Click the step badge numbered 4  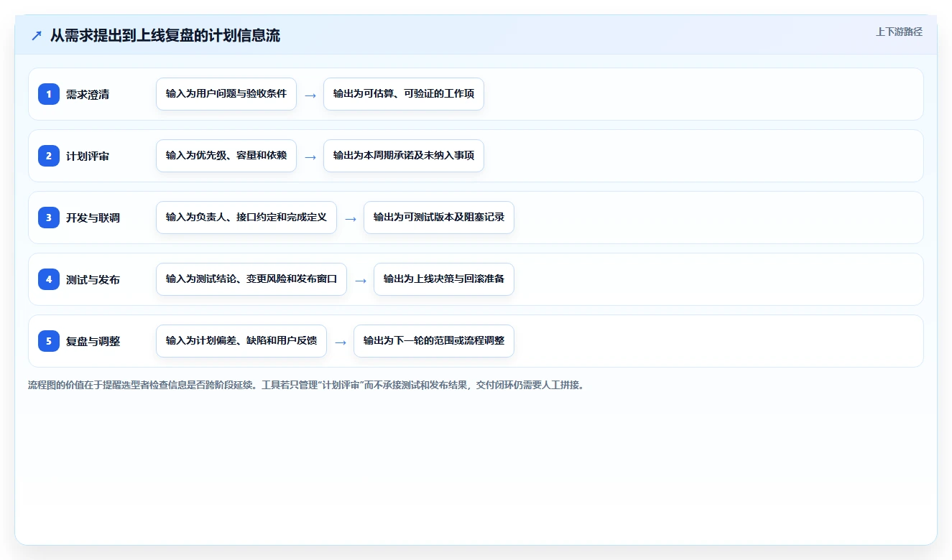click(49, 279)
